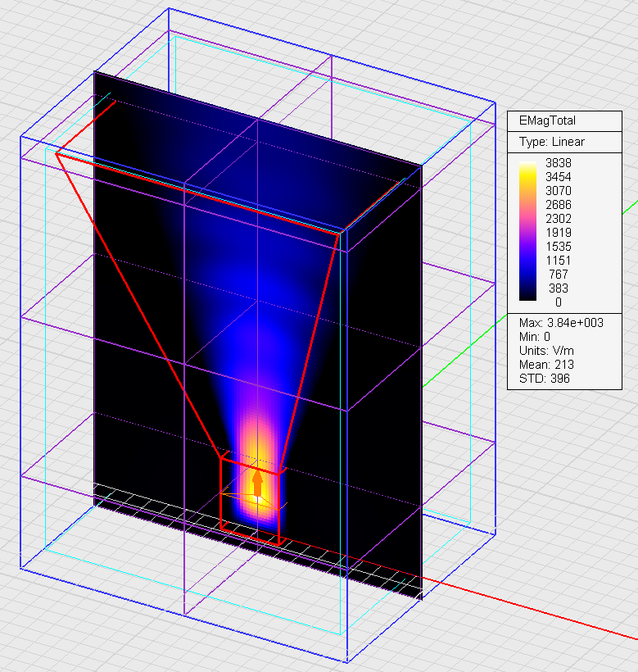The height and width of the screenshot is (672, 638).
Task: Click the legend's gradient color bar
Action: pos(530,232)
